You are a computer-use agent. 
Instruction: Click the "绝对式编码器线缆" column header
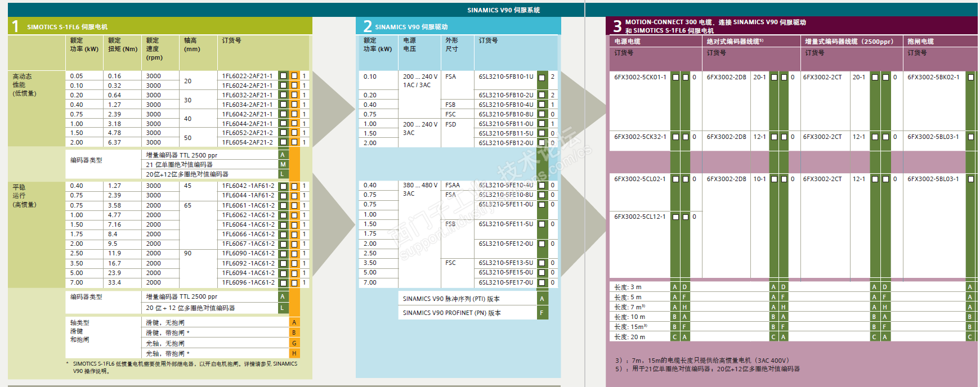(x=735, y=42)
